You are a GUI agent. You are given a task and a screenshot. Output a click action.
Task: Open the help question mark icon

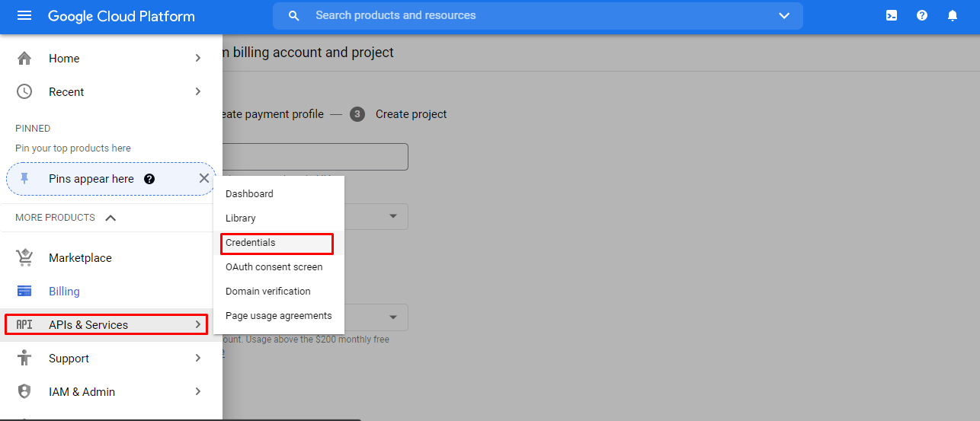click(x=922, y=15)
